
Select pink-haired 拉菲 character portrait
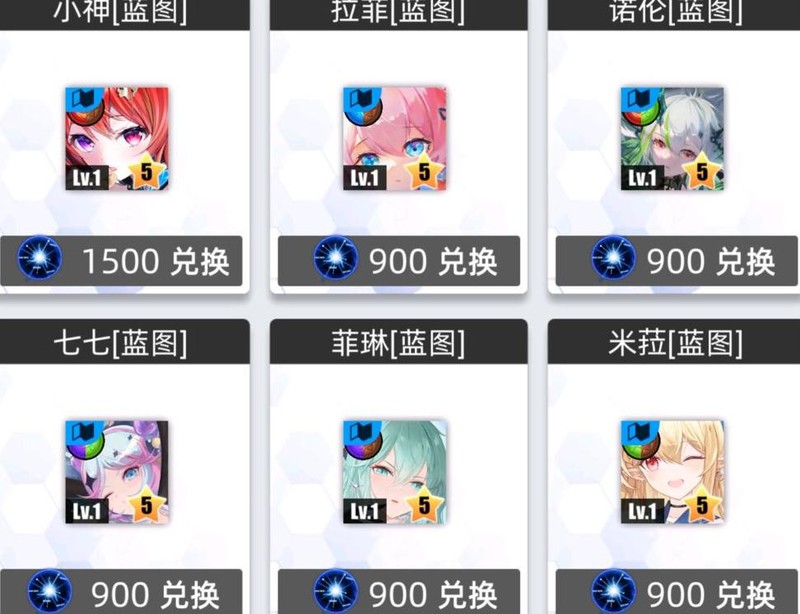(394, 139)
